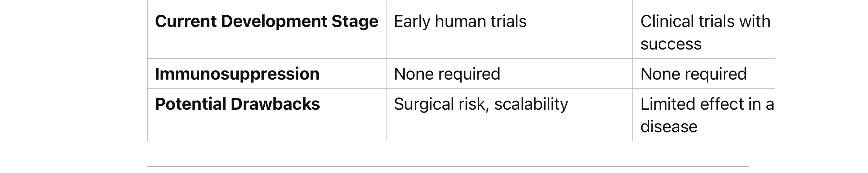Select the "Potential Drawbacks" row header
Image resolution: width=868 pixels, height=173 pixels.
pos(237,104)
